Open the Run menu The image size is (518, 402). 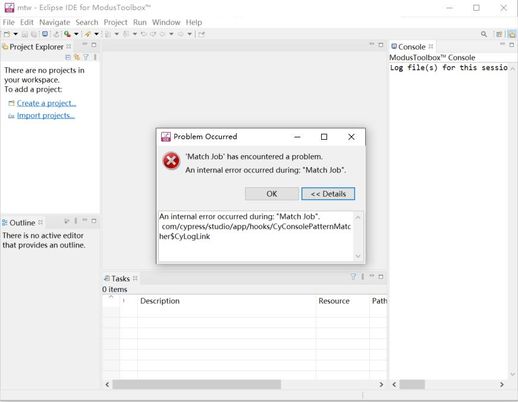tap(140, 22)
